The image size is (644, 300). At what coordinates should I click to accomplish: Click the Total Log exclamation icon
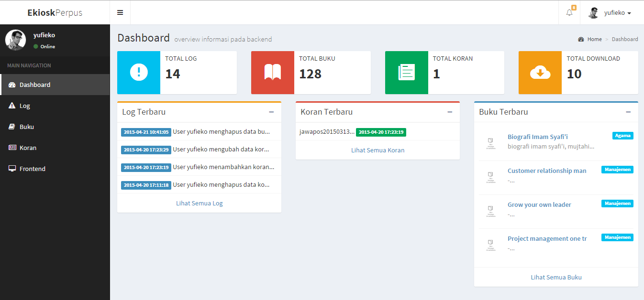coord(139,73)
